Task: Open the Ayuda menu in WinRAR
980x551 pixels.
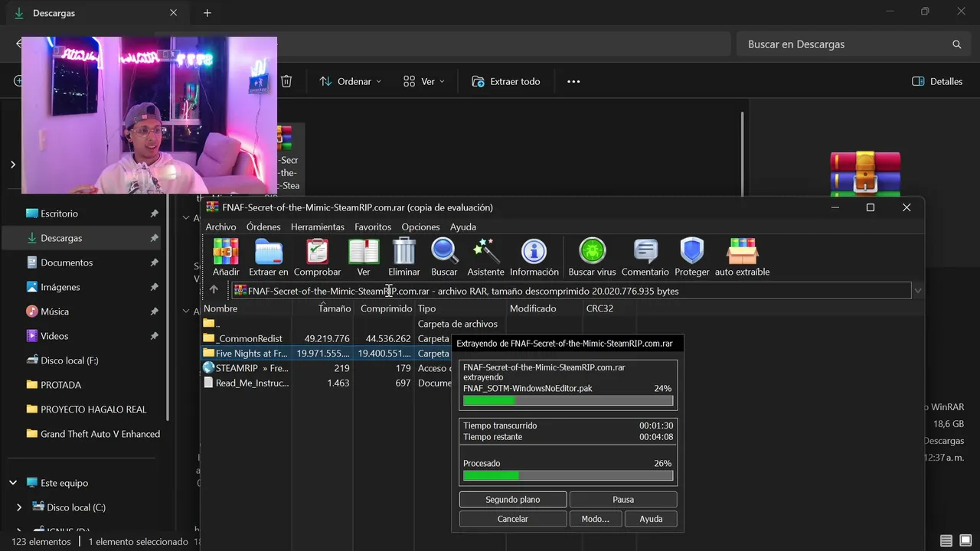Action: tap(463, 227)
